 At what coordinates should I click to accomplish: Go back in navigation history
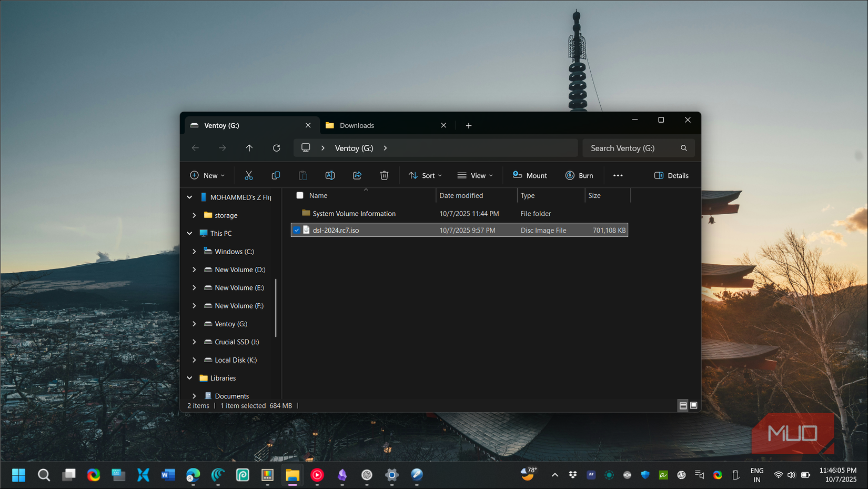(195, 148)
